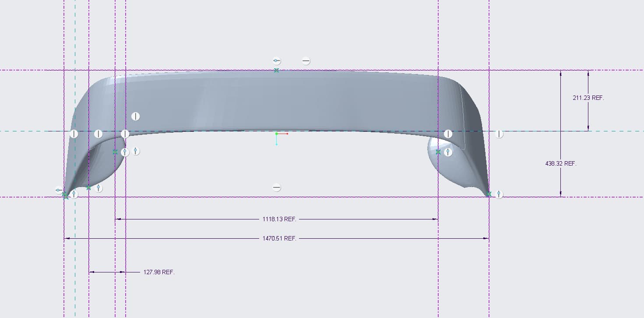Click the second-from-left vertical constraint icon on the centerline
This screenshot has height=318, width=644.
[x=99, y=134]
